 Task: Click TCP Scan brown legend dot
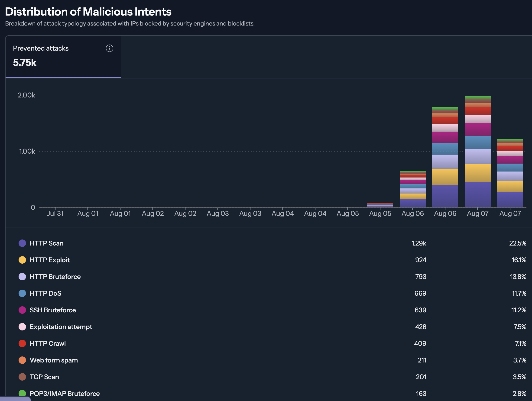(22, 377)
